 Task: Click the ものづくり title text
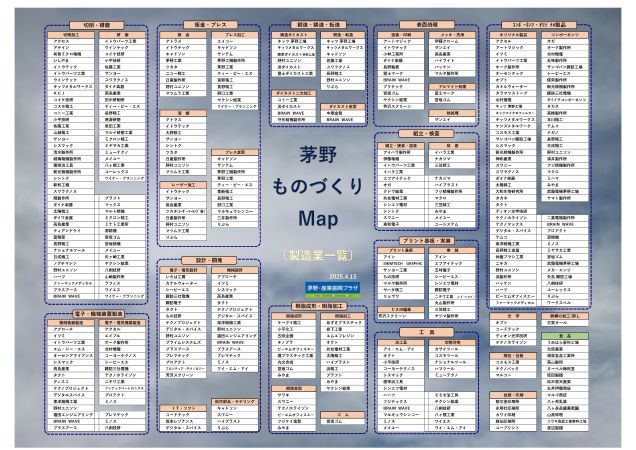318,186
